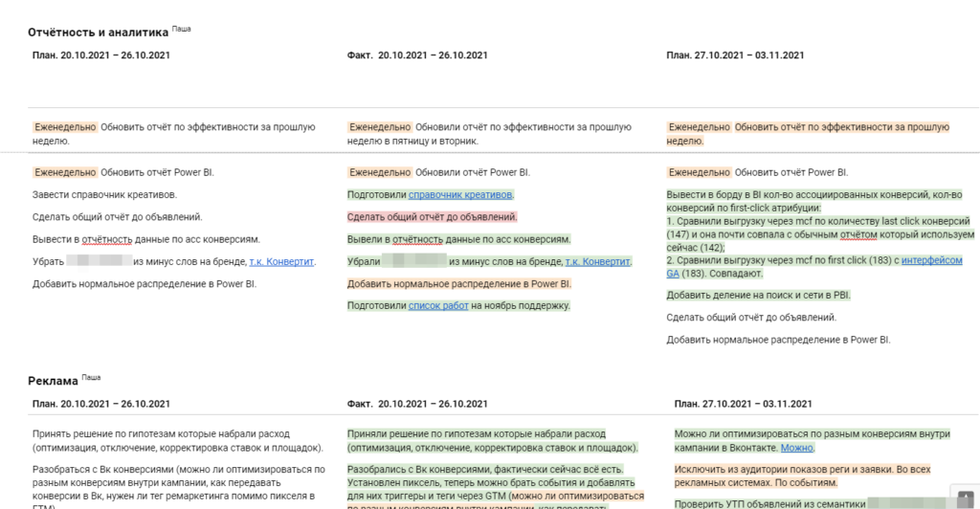Click 'Принять решение по гипотезам' paragraph
980x509 pixels.
click(178, 441)
